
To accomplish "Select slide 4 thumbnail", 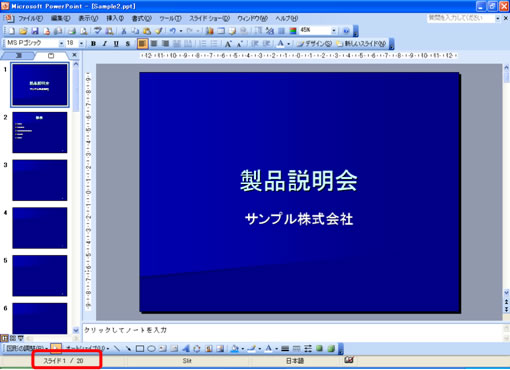I will [x=40, y=228].
